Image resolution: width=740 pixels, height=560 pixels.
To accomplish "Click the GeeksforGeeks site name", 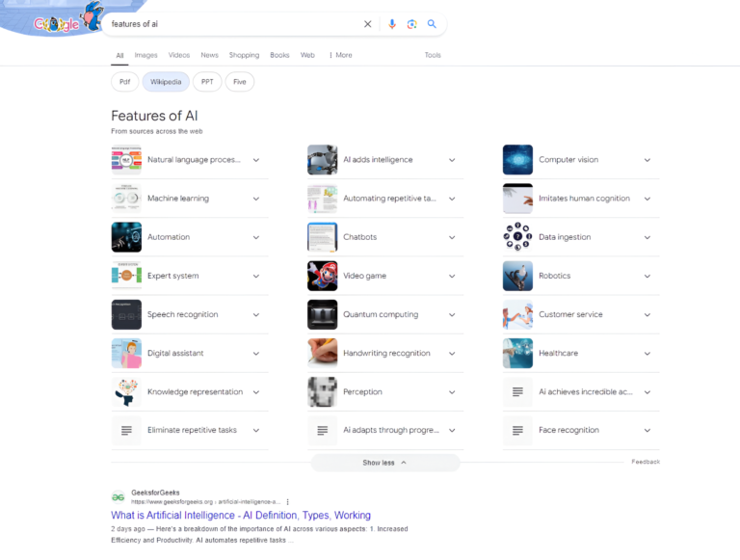I will click(x=155, y=493).
